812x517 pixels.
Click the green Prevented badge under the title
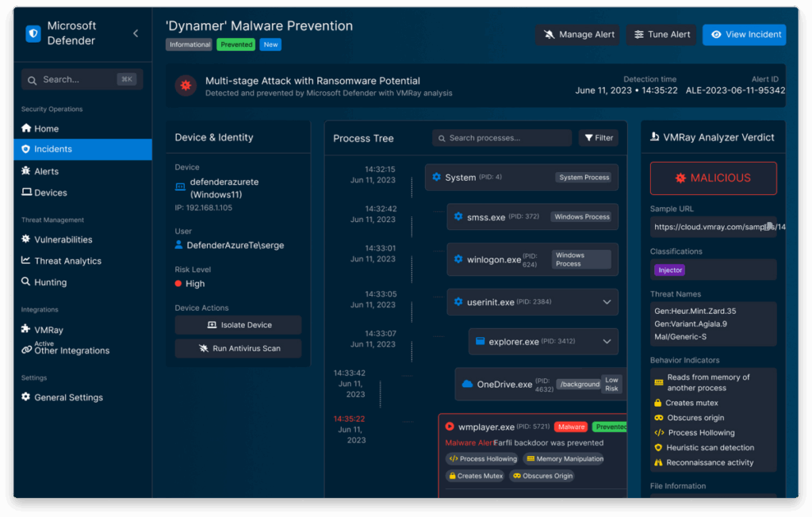(x=236, y=44)
